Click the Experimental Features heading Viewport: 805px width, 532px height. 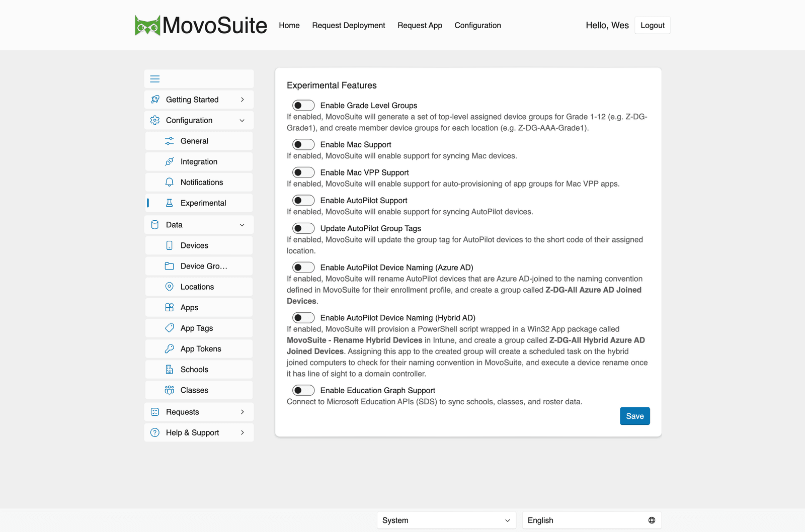click(332, 85)
